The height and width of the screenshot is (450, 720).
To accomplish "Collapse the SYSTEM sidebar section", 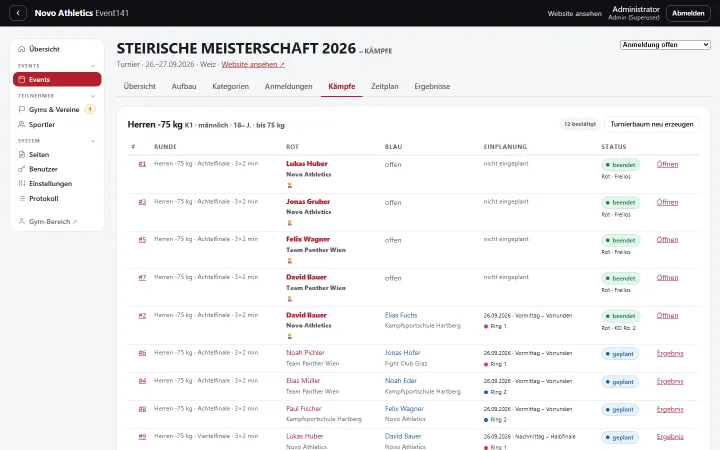I will click(93, 141).
